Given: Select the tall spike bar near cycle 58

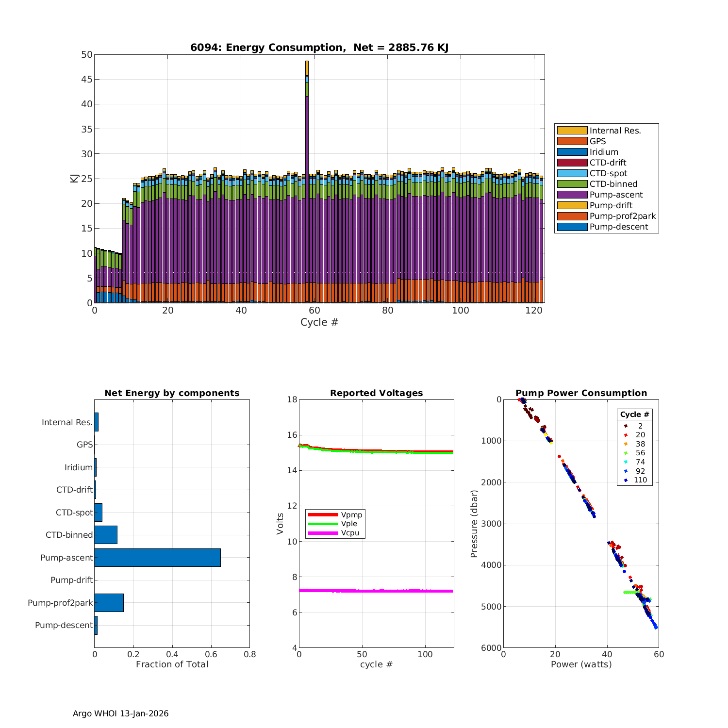Looking at the screenshot, I should [307, 146].
